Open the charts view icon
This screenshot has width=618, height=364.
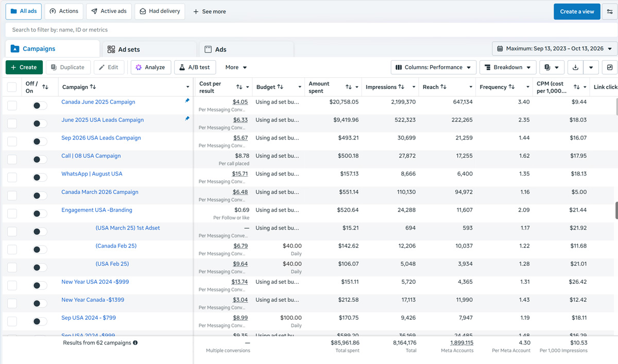click(x=610, y=67)
